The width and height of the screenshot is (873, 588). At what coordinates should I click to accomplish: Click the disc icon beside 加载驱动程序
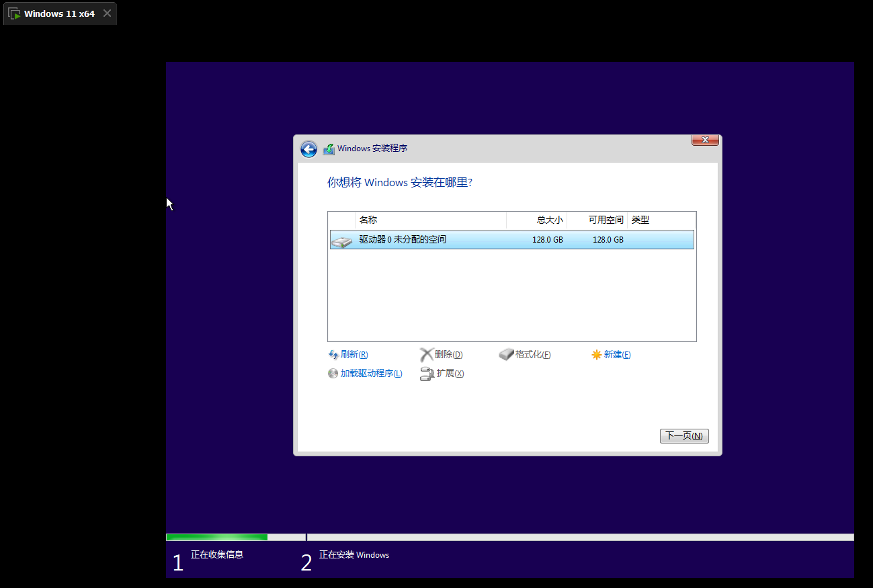pyautogui.click(x=333, y=374)
